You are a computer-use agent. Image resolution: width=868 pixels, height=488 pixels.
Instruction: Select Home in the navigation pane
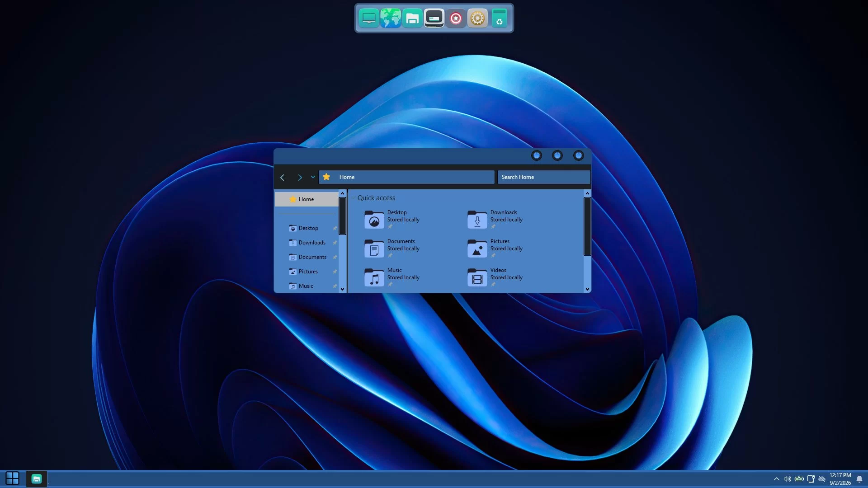[x=307, y=199]
